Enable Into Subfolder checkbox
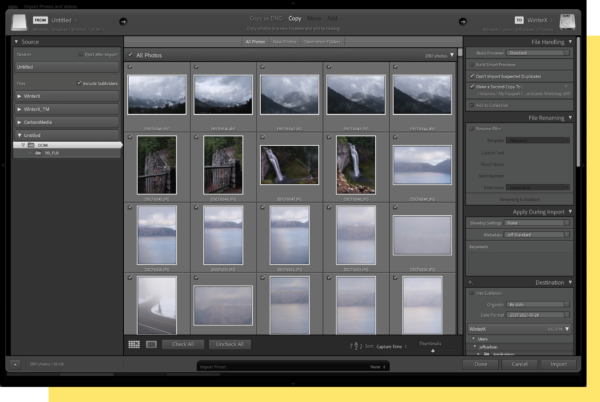Screen dimensions: 600x402 (472, 293)
